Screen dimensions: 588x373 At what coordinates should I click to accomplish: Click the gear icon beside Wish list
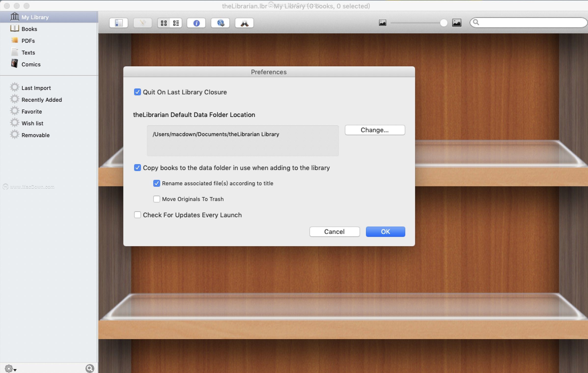(14, 123)
